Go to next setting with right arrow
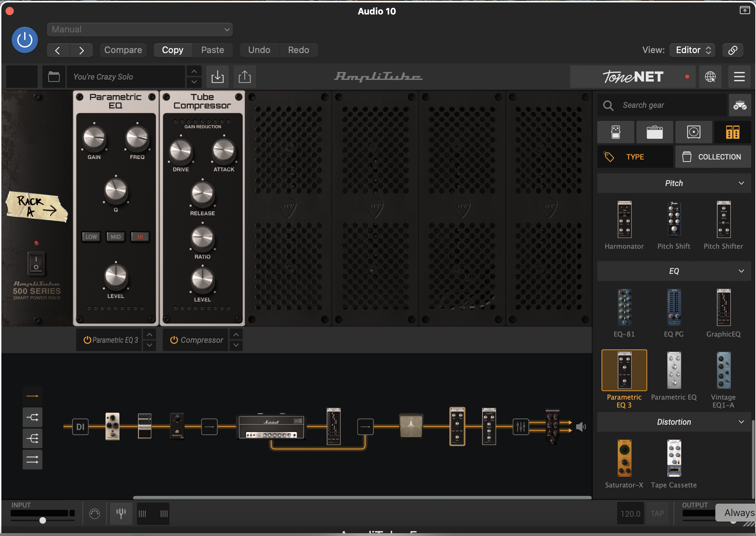Screen dimensions: 756x536 point(81,50)
